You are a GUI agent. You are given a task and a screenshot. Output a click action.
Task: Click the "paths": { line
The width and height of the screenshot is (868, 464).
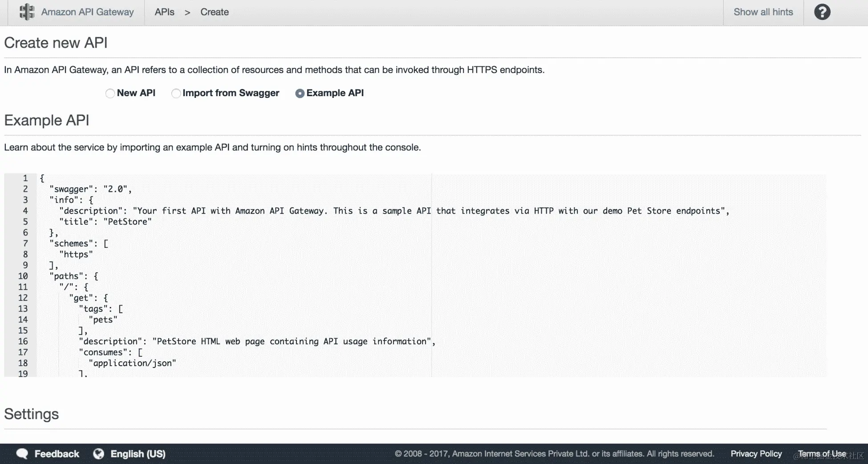tap(73, 276)
